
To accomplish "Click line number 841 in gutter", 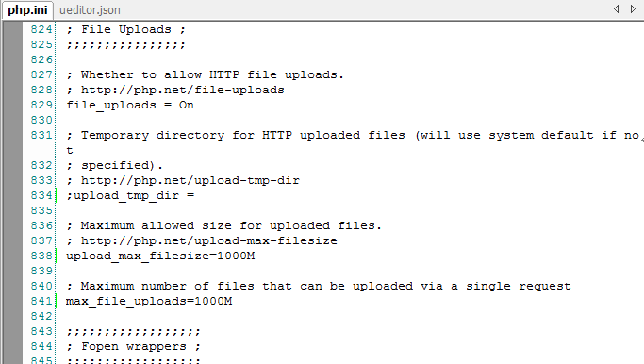I will pyautogui.click(x=41, y=301).
